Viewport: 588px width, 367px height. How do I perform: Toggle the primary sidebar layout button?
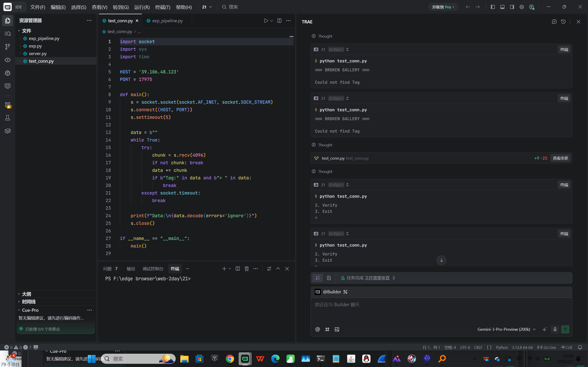pos(493,7)
